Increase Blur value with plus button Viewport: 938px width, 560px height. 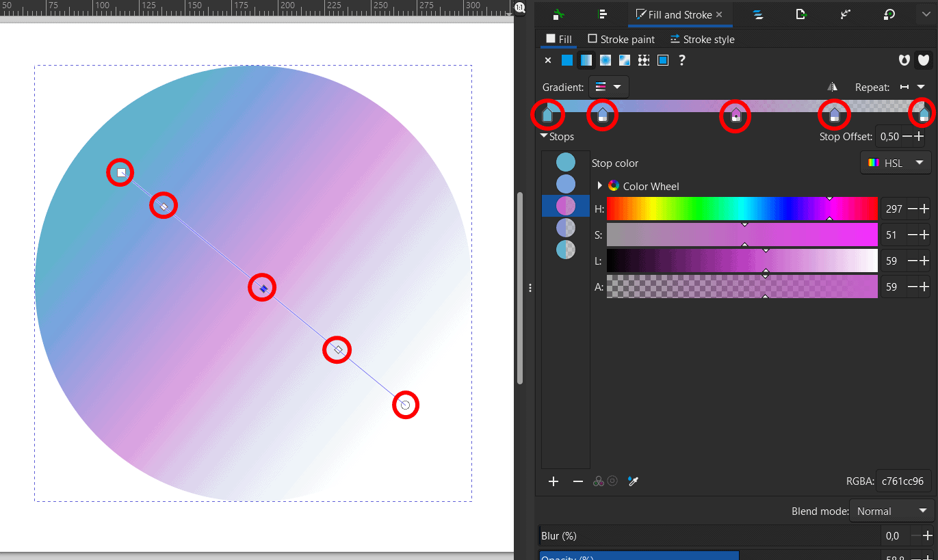point(927,535)
